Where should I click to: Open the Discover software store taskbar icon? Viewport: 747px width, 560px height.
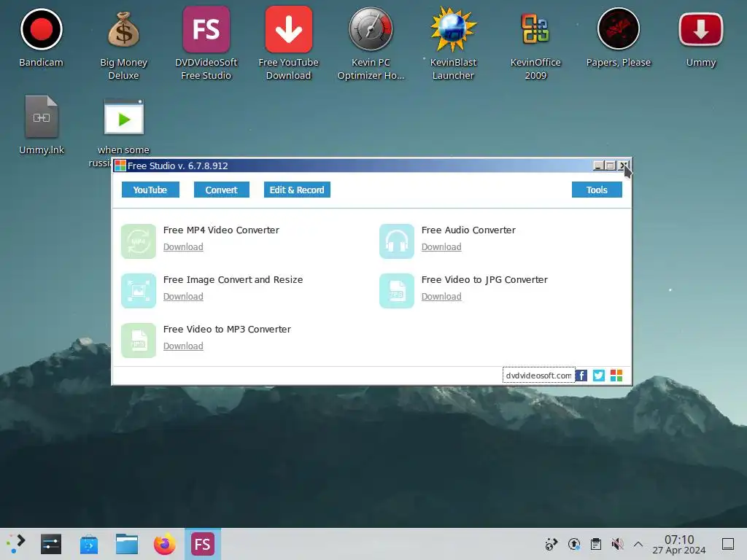88,544
